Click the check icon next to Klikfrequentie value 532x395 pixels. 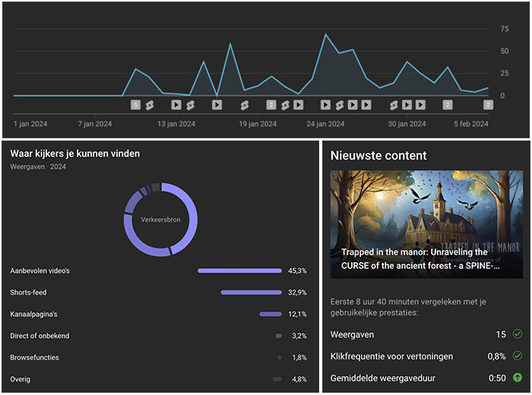[x=518, y=355]
